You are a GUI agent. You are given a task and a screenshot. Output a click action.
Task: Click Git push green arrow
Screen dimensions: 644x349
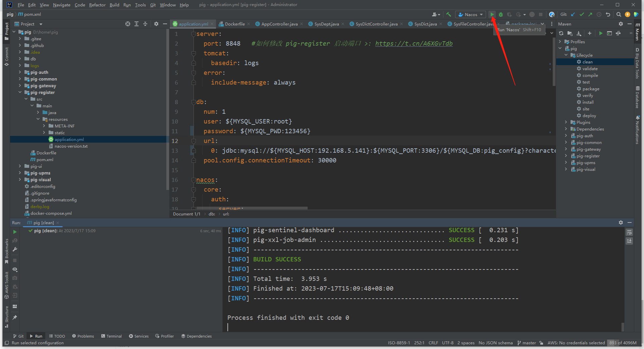pyautogui.click(x=590, y=14)
